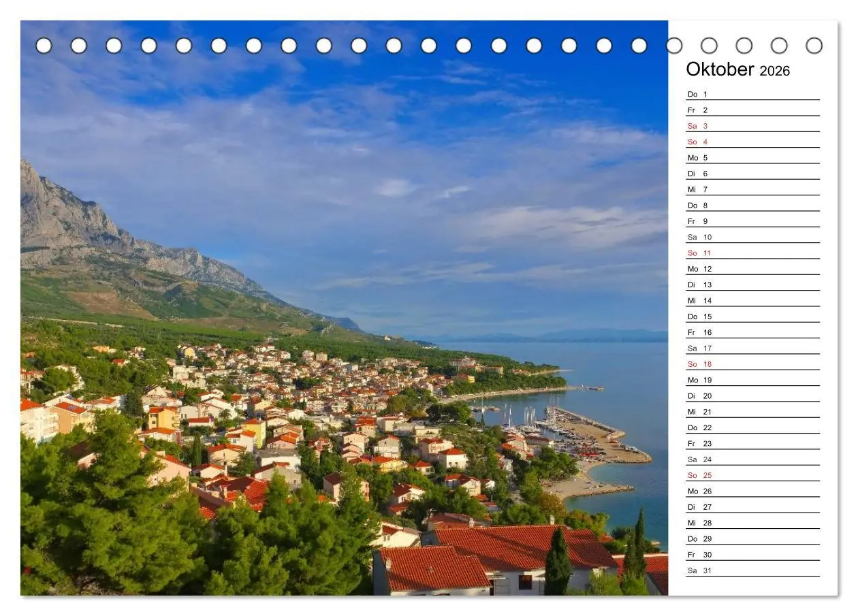The width and height of the screenshot is (858, 616).
Task: Select the 'Mo 26' date row
Action: click(x=752, y=491)
